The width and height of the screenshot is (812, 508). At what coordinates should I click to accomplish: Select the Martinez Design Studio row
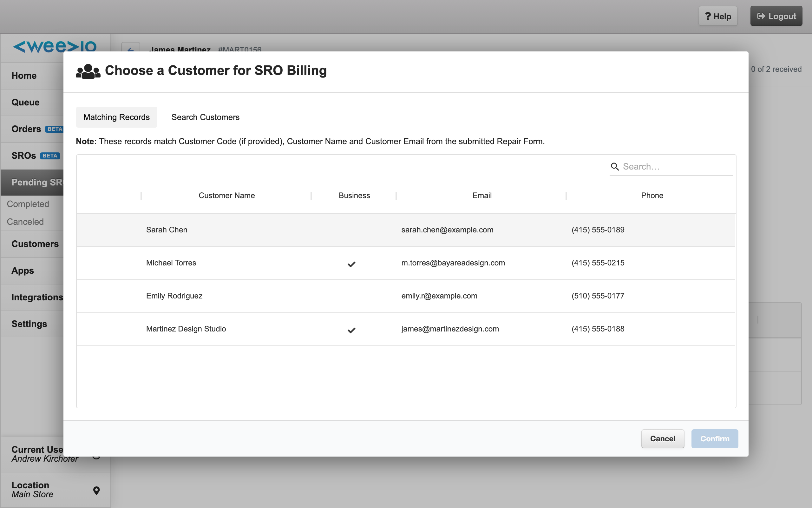(x=406, y=329)
